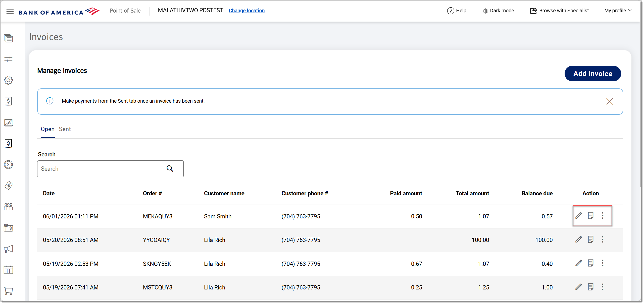
Task: Click order number MSTCQUY3
Action: (x=158, y=287)
